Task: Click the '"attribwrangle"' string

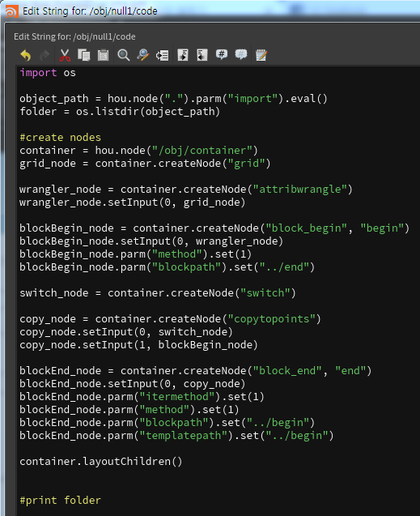Action: [300, 190]
